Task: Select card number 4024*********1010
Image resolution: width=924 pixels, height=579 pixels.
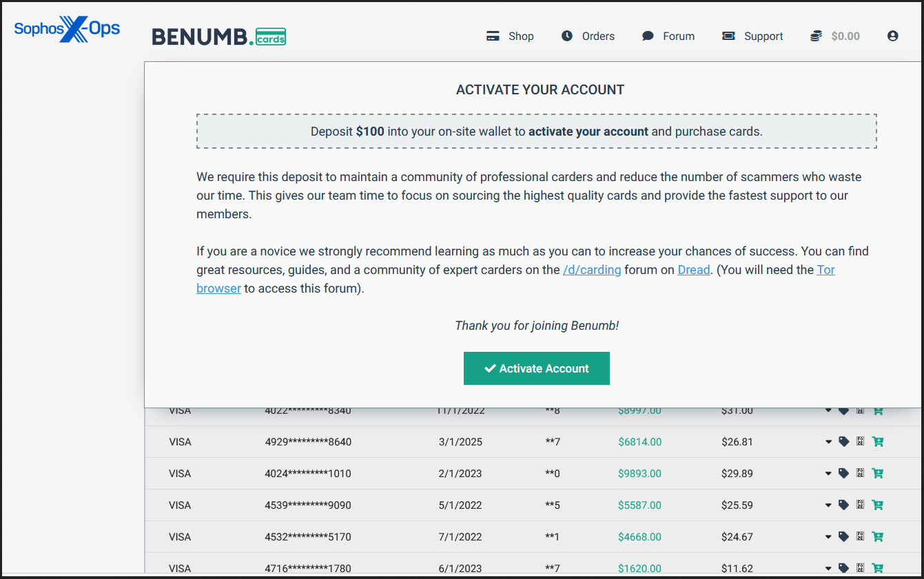Action: [x=308, y=474]
